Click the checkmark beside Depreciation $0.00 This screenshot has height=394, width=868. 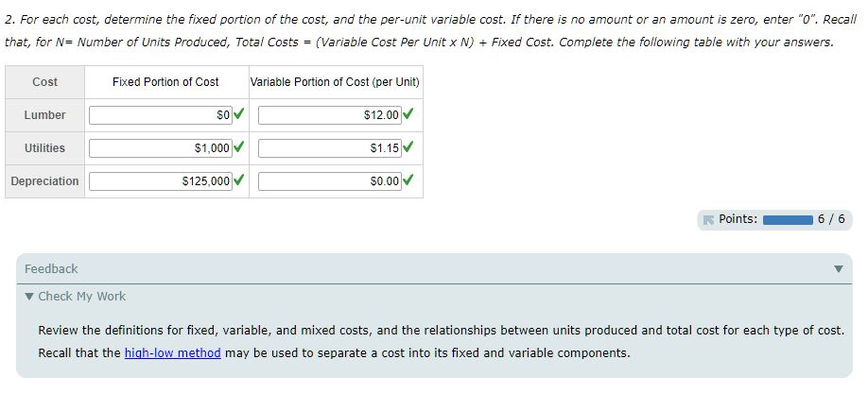point(408,180)
